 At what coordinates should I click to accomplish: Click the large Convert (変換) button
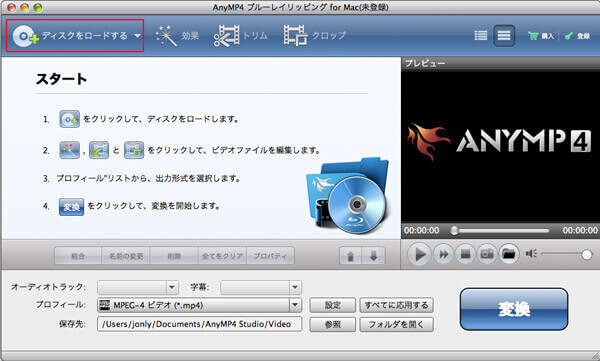(514, 309)
